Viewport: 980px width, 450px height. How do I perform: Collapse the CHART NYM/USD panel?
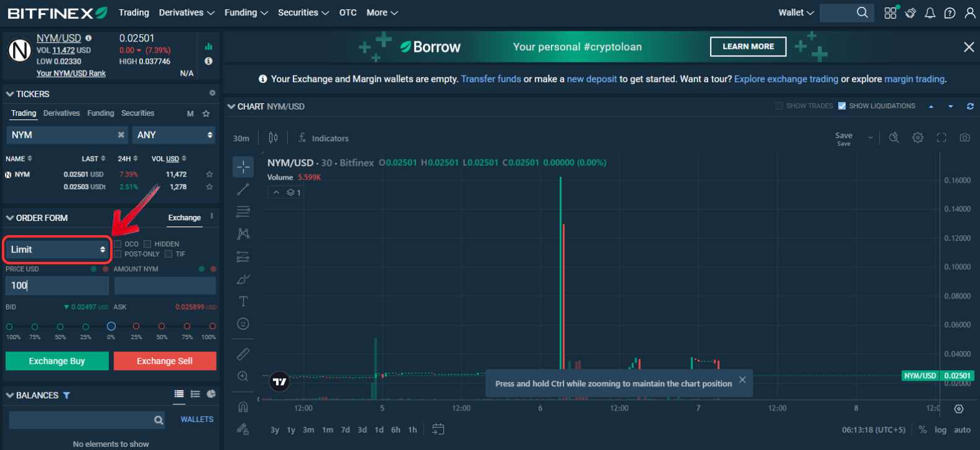[232, 106]
